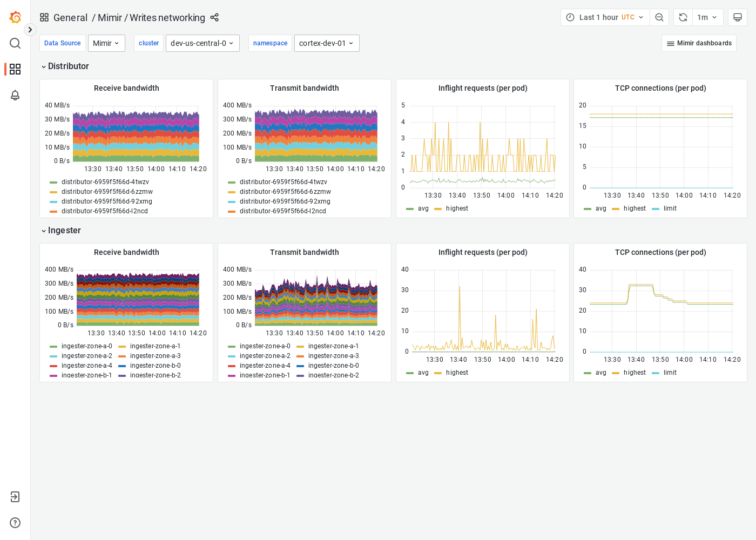Open Alerting via the bell icon
Viewport: 756px width, 540px height.
click(15, 95)
